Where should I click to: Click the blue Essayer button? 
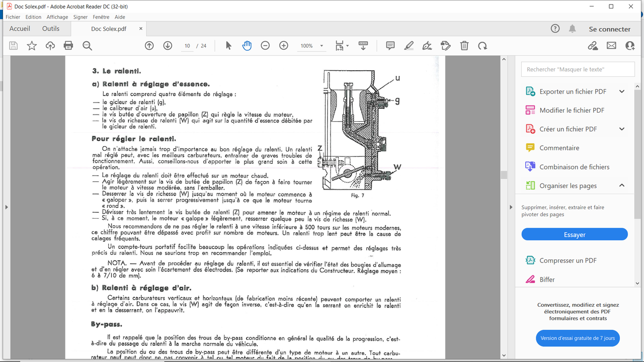click(x=575, y=235)
